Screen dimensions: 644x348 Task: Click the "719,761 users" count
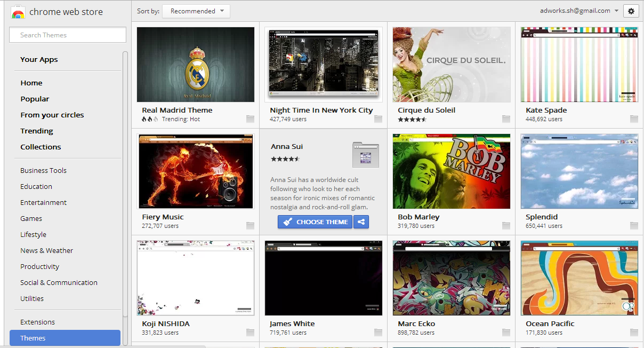tap(288, 333)
